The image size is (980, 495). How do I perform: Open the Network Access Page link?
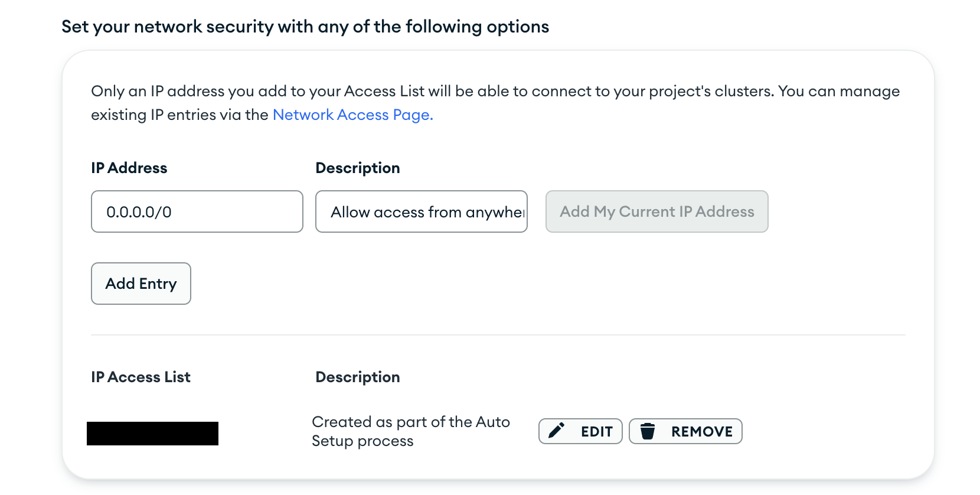pyautogui.click(x=352, y=115)
